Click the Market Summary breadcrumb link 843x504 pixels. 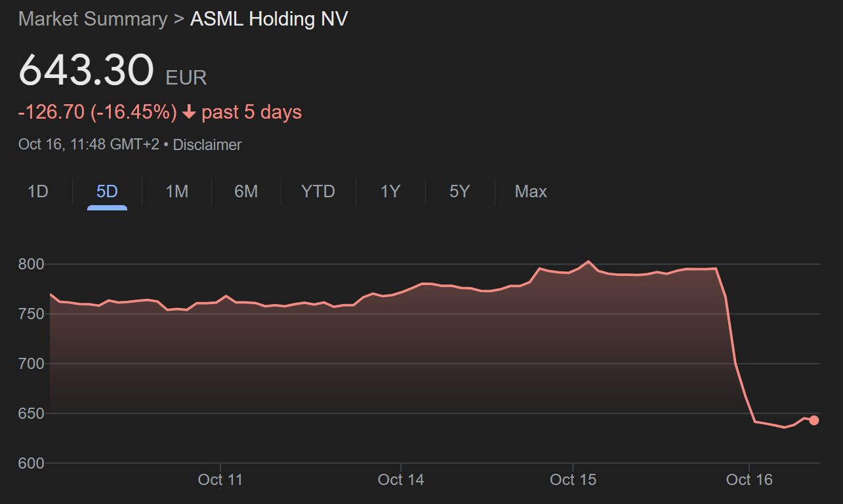(93, 19)
